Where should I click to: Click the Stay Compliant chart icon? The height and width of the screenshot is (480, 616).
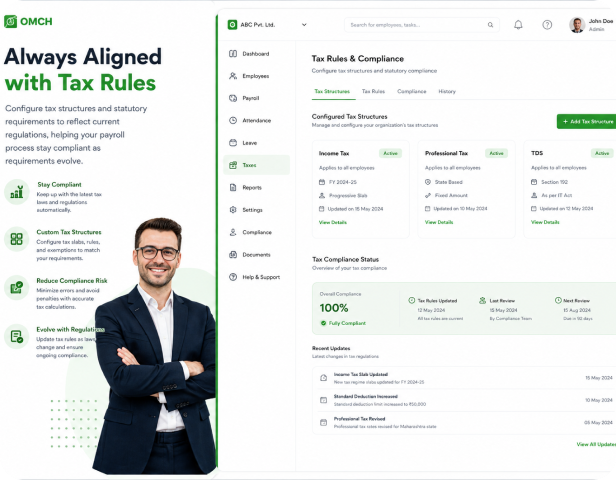click(16, 192)
